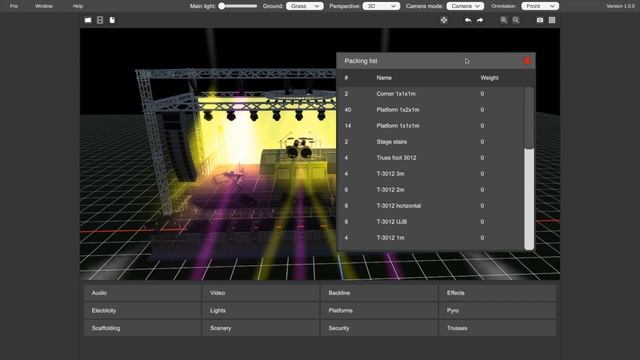The width and height of the screenshot is (640, 360).
Task: Click the save icon in the toolbar
Action: [x=100, y=20]
